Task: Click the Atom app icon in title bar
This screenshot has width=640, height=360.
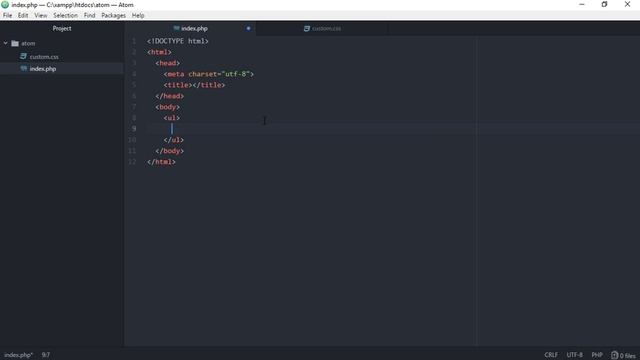Action: (x=5, y=5)
